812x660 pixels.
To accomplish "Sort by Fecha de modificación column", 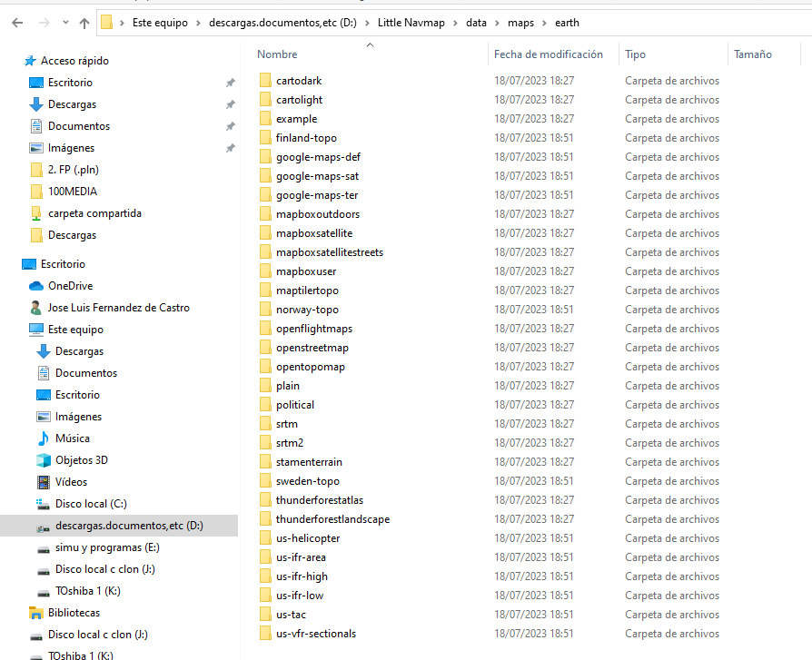I will tap(549, 54).
